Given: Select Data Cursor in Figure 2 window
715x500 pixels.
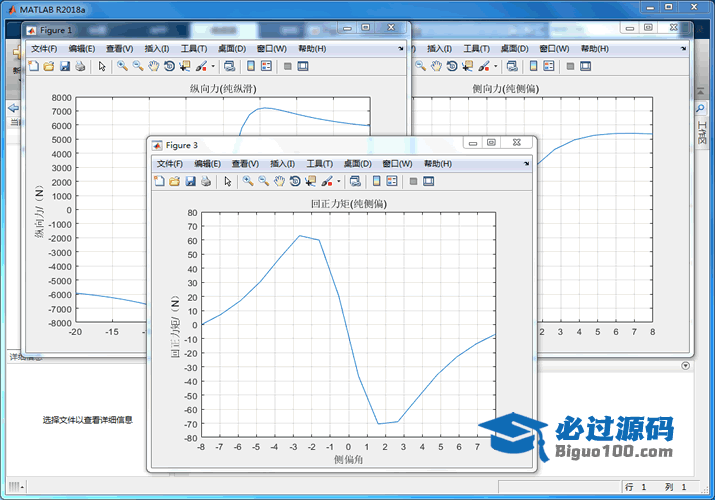Looking at the screenshot, I should coord(467,66).
